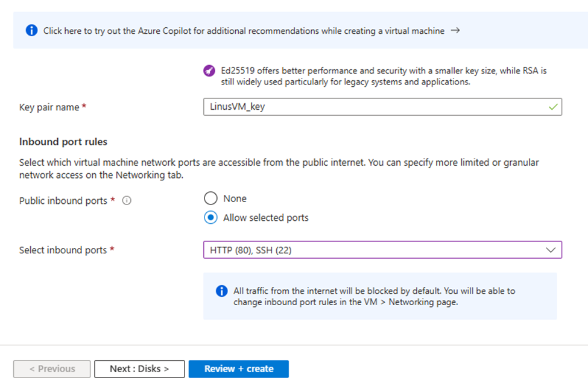
Task: Click the Public inbound ports label text
Action: point(63,201)
